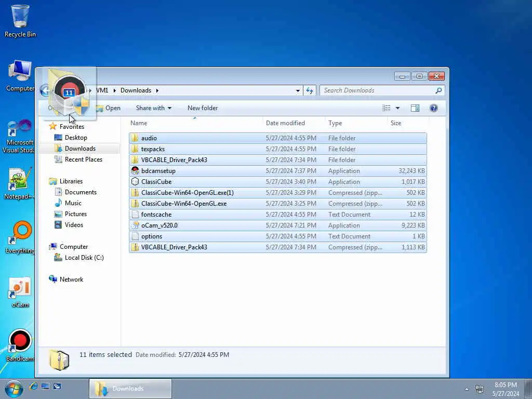Click the Change your view icon
Screen dimensions: 532x399
click(386, 108)
